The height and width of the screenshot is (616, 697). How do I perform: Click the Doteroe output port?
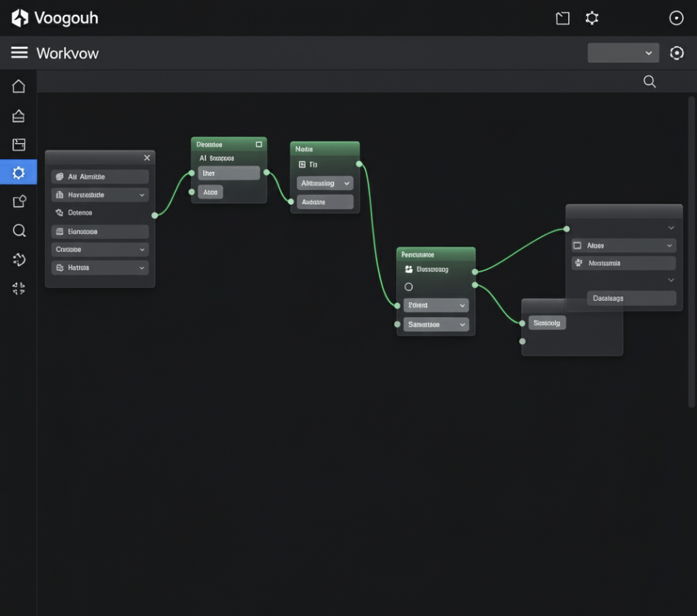(155, 216)
